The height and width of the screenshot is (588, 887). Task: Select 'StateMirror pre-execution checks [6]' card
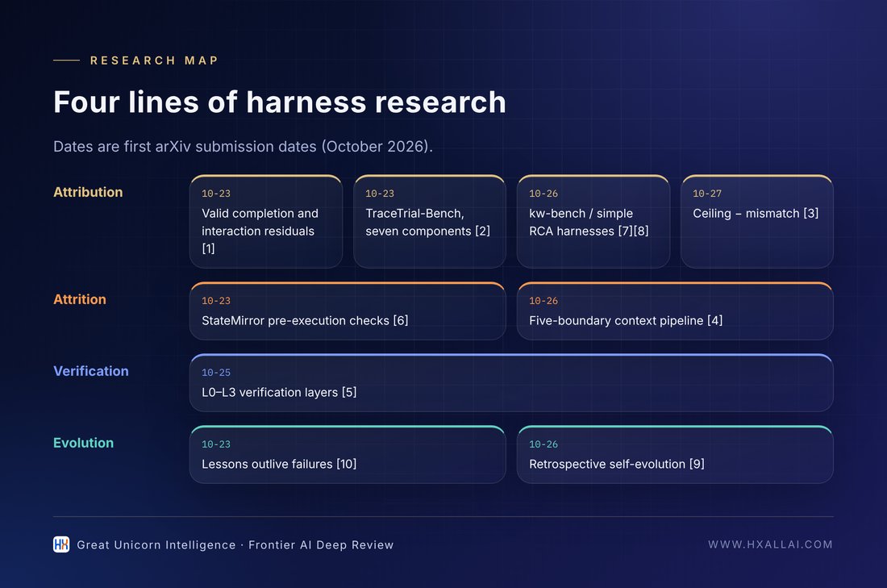(x=348, y=311)
